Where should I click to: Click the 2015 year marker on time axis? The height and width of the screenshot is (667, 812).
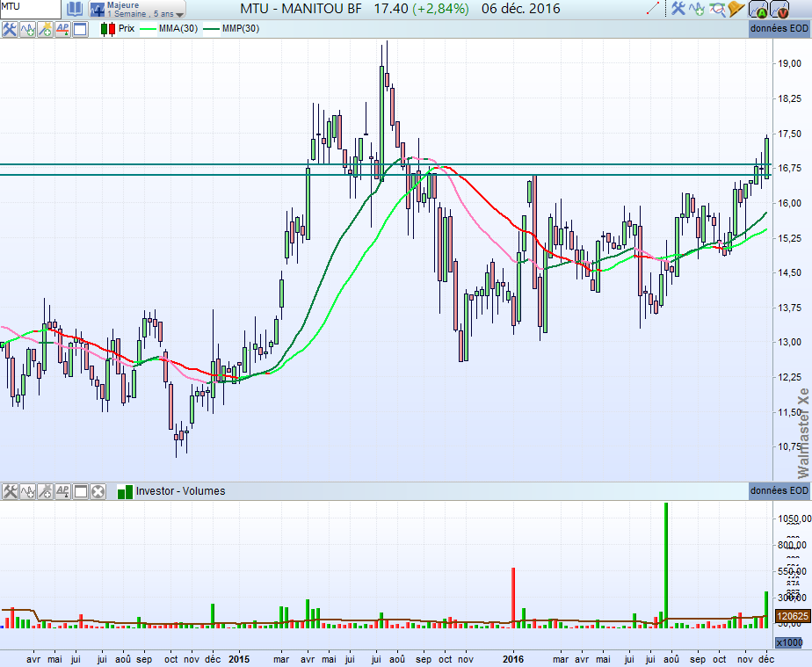tap(239, 659)
